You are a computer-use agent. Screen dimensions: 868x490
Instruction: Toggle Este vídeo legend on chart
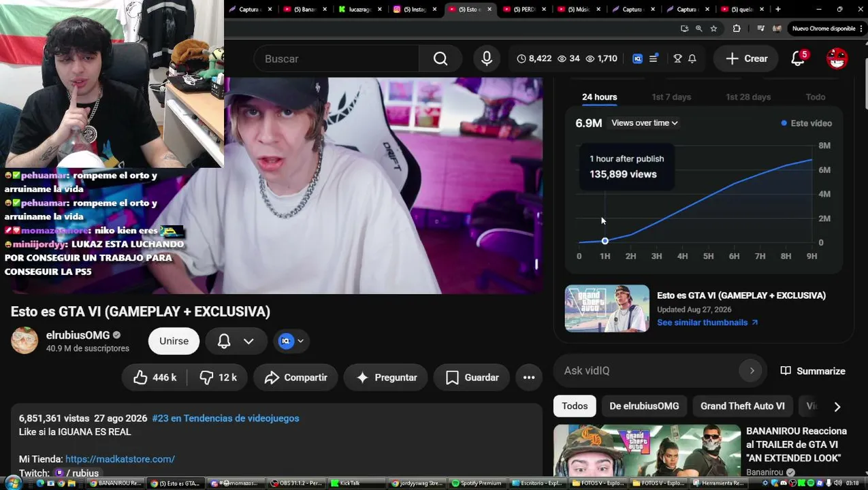[807, 123]
